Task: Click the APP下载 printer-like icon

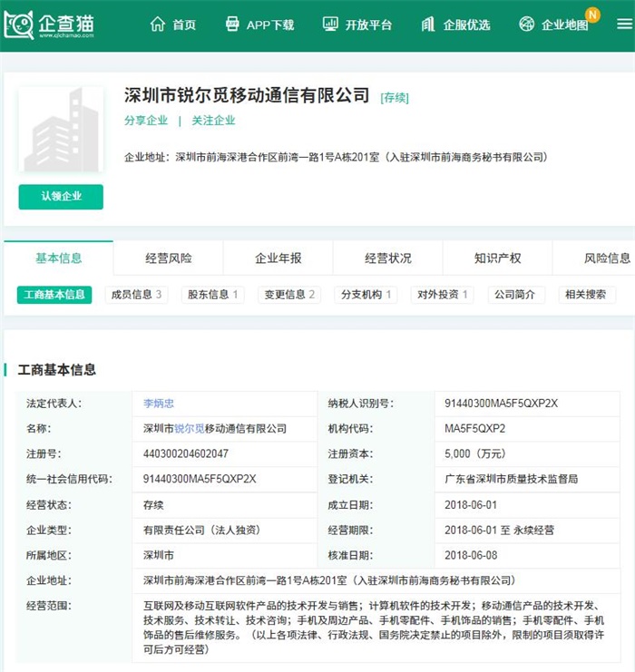Action: click(x=232, y=24)
